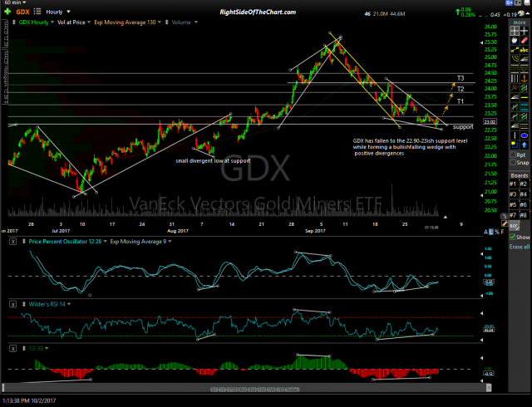Select the pink eraser drawing tool
The image size is (532, 407).
pyautogui.click(x=525, y=40)
